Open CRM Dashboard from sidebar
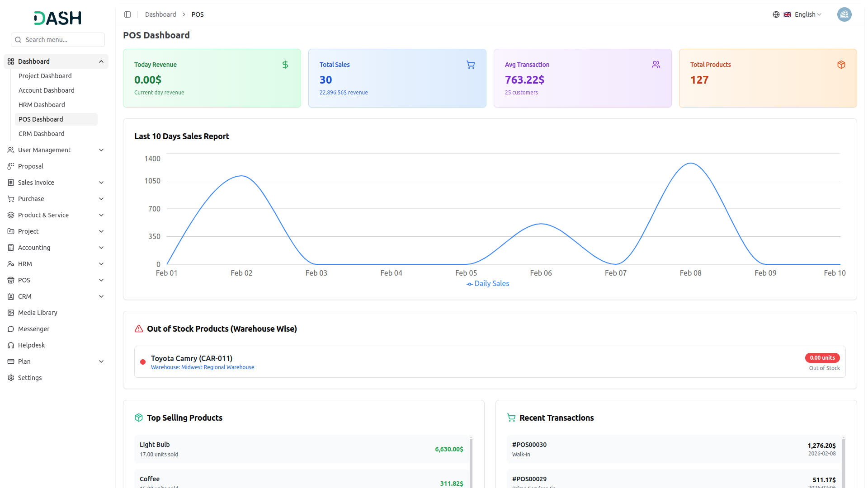 tap(42, 134)
